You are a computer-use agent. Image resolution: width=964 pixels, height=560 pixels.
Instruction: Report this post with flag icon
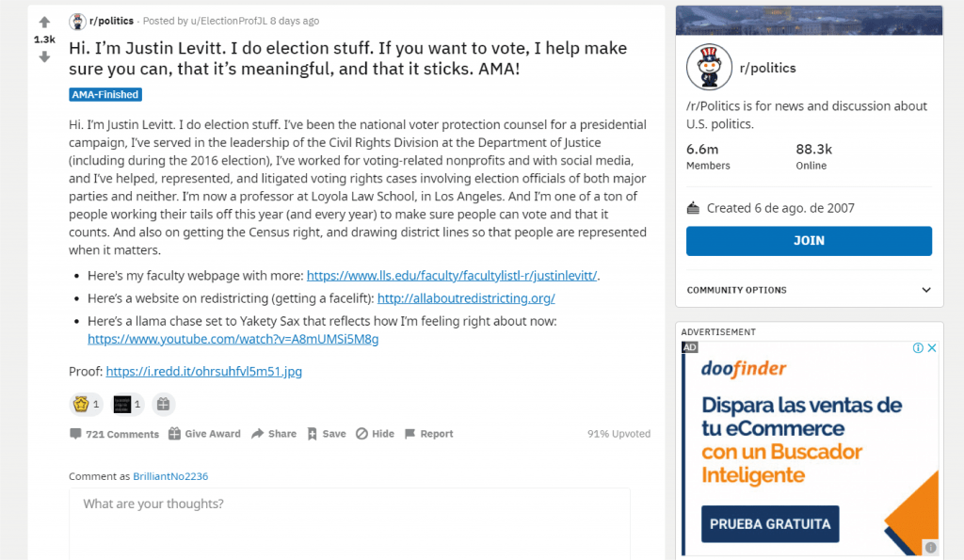[429, 434]
